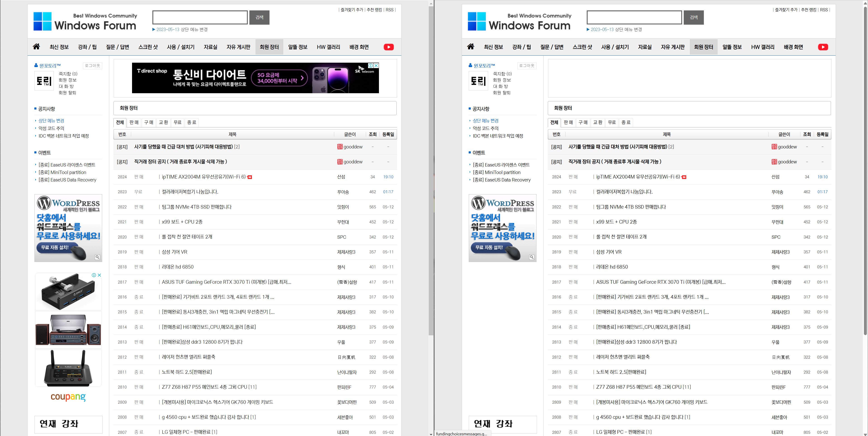Click the Windows Forum logo in left window
This screenshot has width=868, height=436.
[x=85, y=21]
